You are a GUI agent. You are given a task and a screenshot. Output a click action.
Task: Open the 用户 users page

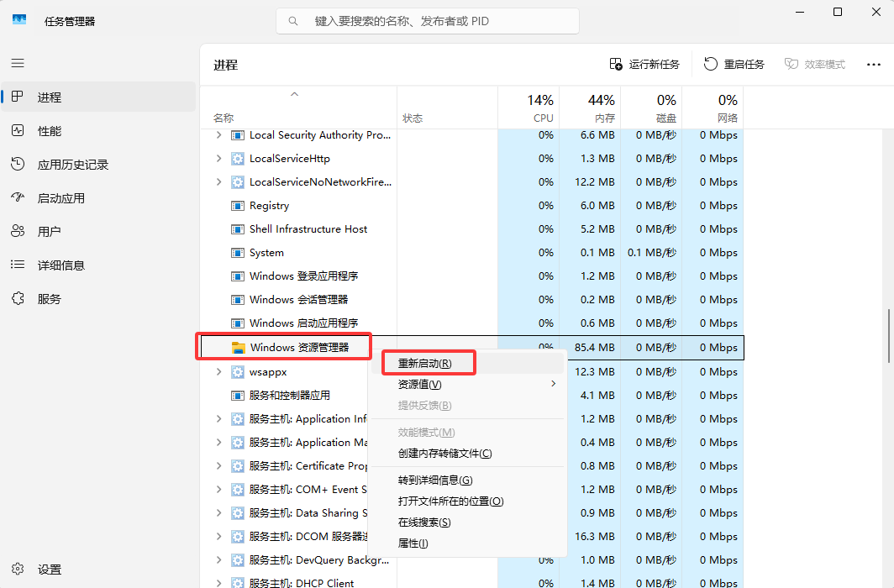tap(98, 231)
